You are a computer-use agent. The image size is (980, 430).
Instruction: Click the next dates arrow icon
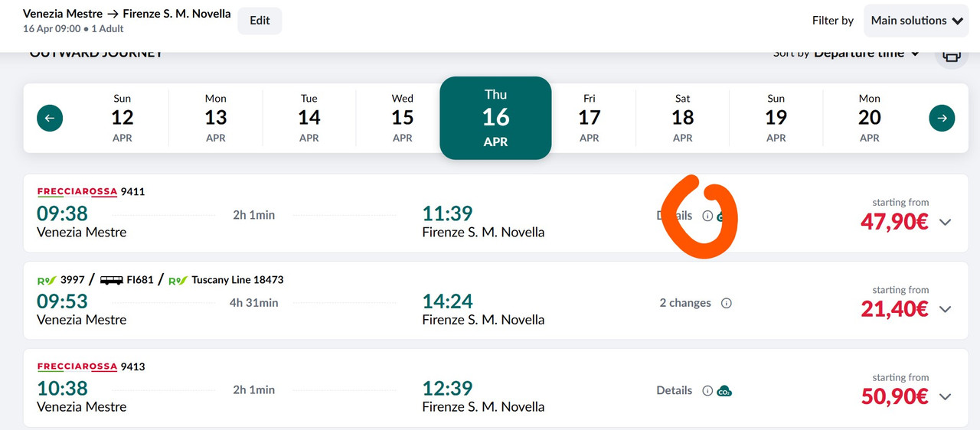click(x=942, y=118)
